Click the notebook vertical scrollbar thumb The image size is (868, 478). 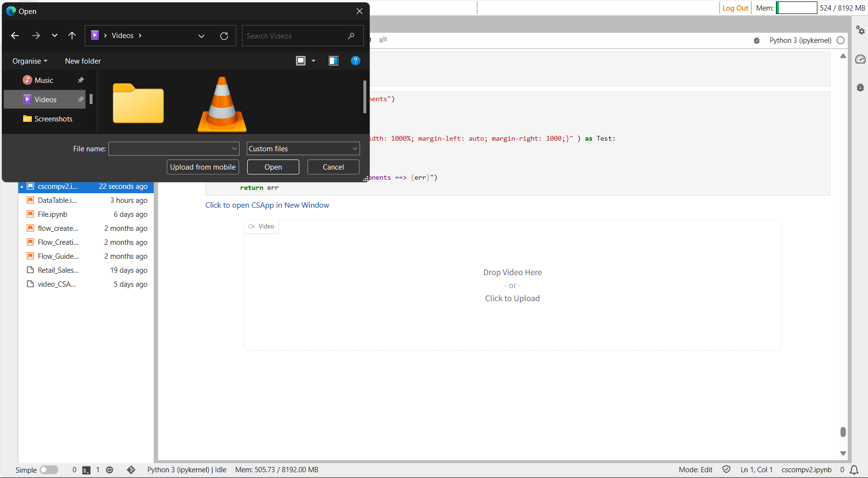click(x=843, y=432)
